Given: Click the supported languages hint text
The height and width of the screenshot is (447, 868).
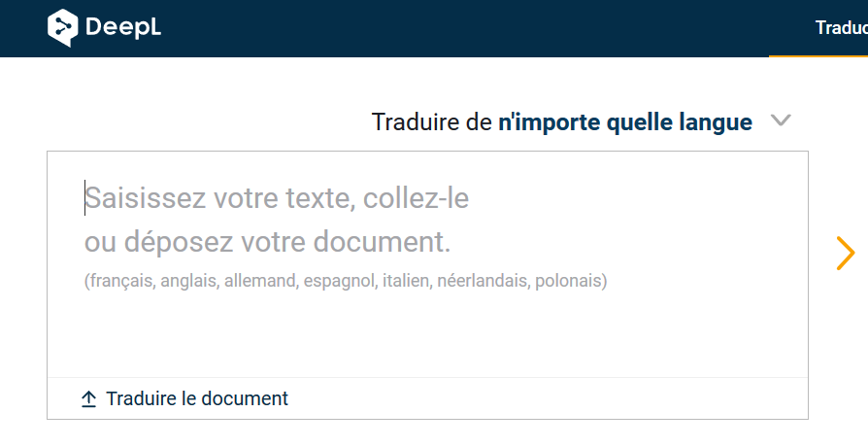Looking at the screenshot, I should tap(346, 281).
